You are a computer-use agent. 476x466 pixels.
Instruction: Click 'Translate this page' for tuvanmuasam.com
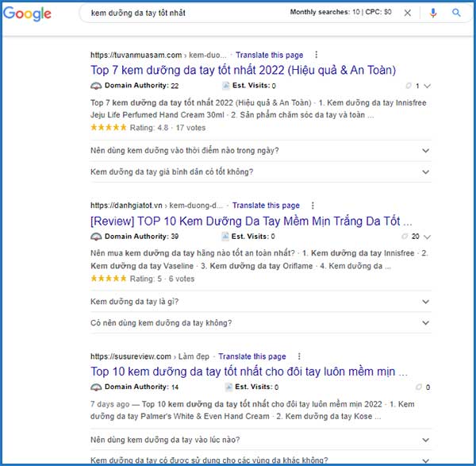tap(270, 55)
